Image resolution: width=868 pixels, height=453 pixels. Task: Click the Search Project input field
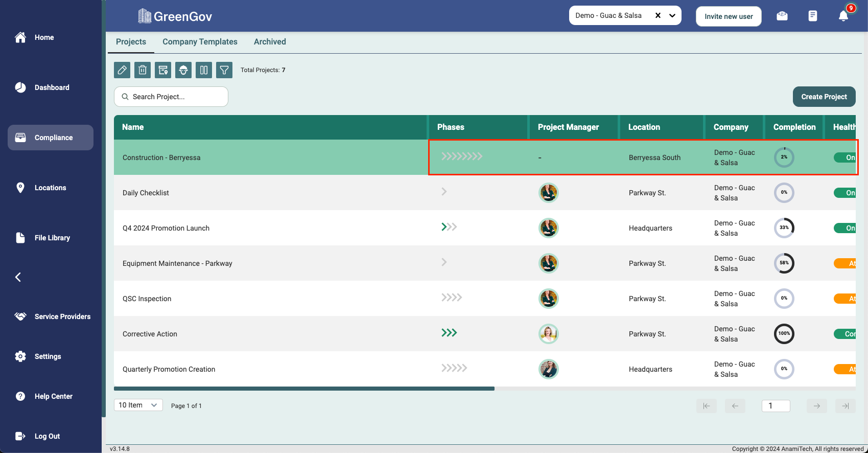click(171, 97)
